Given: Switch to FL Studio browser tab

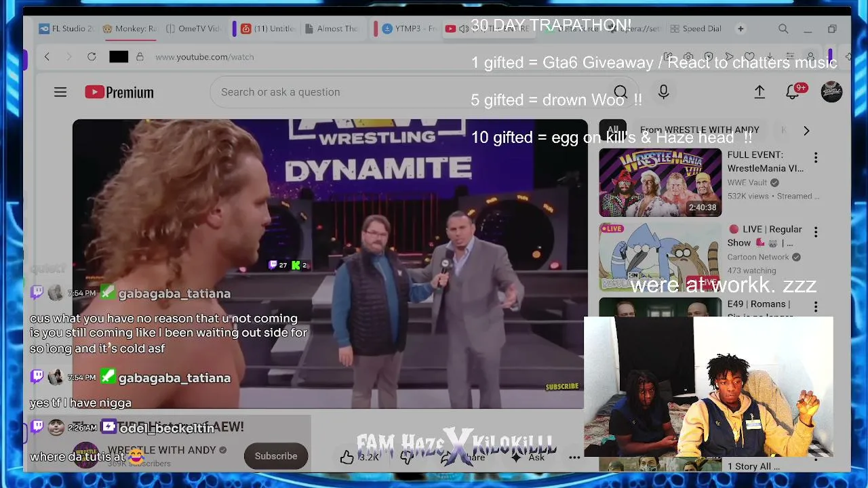Looking at the screenshot, I should pyautogui.click(x=66, y=29).
